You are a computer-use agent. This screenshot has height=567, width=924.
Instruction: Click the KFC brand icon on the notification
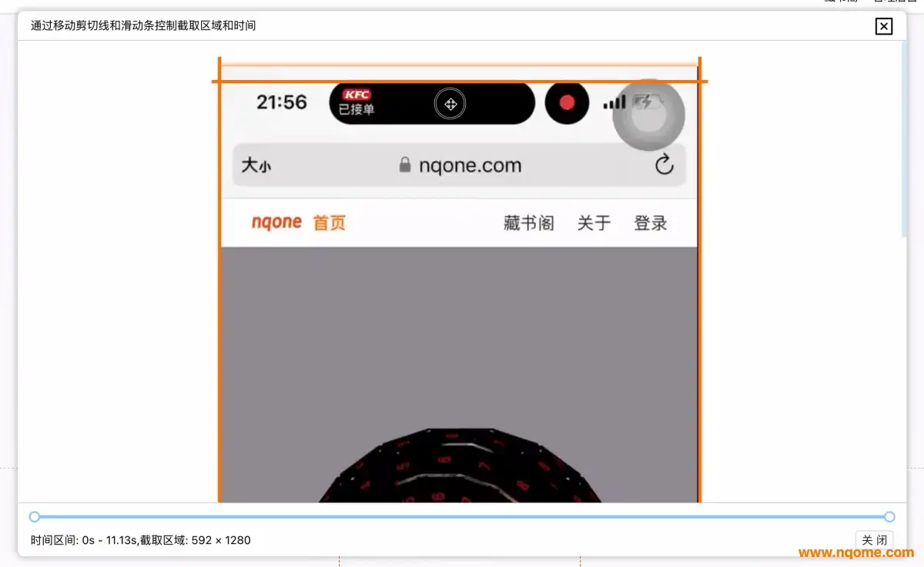(x=356, y=94)
